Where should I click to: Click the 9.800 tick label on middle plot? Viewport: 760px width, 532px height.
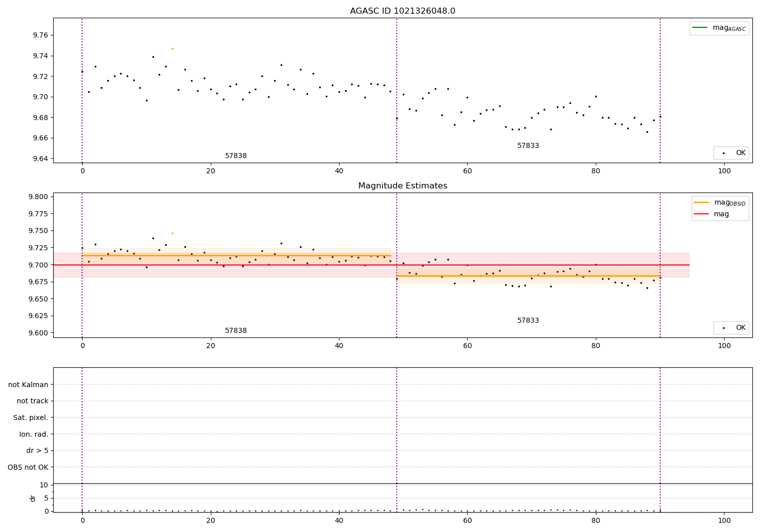click(x=39, y=197)
